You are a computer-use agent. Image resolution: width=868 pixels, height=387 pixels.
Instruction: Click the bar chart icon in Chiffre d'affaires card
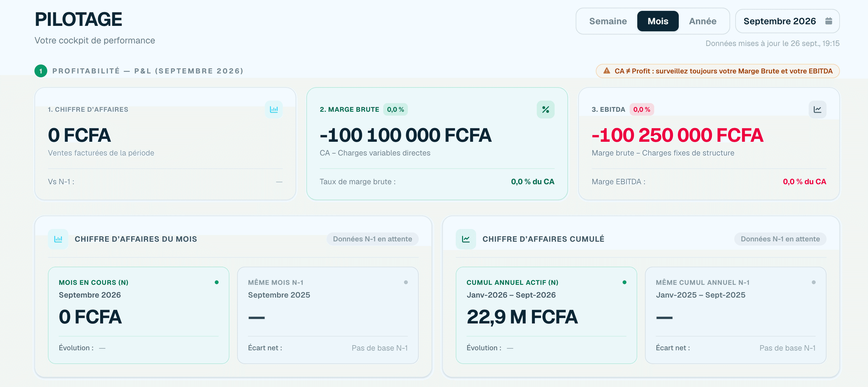tap(273, 110)
